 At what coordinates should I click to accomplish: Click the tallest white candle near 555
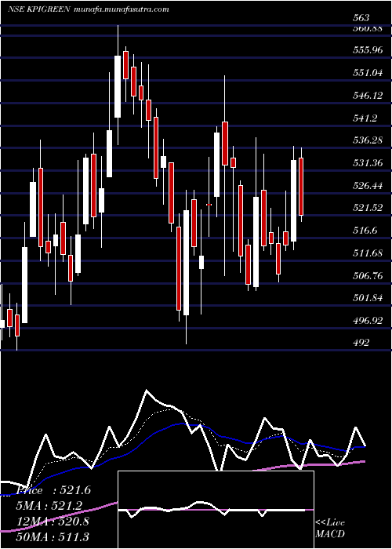coord(118,86)
